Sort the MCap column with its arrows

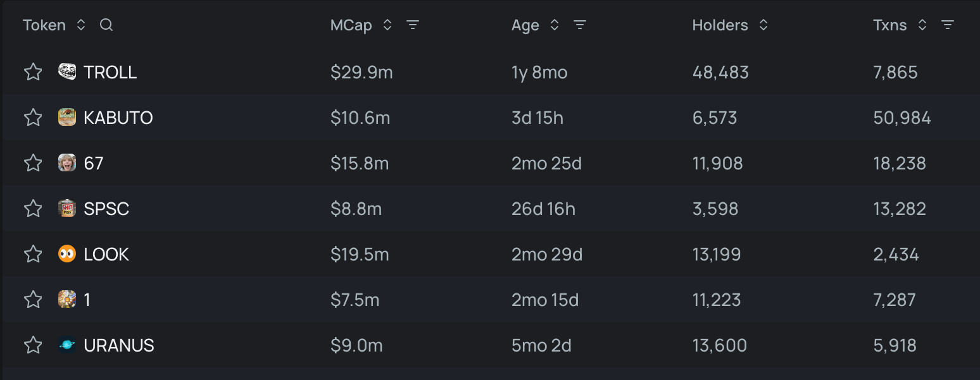point(387,25)
